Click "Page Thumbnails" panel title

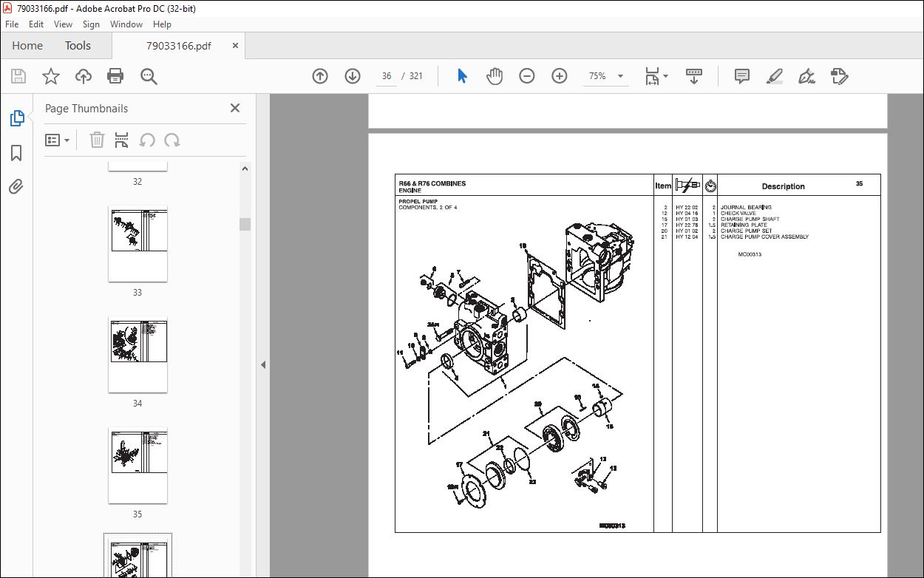86,108
